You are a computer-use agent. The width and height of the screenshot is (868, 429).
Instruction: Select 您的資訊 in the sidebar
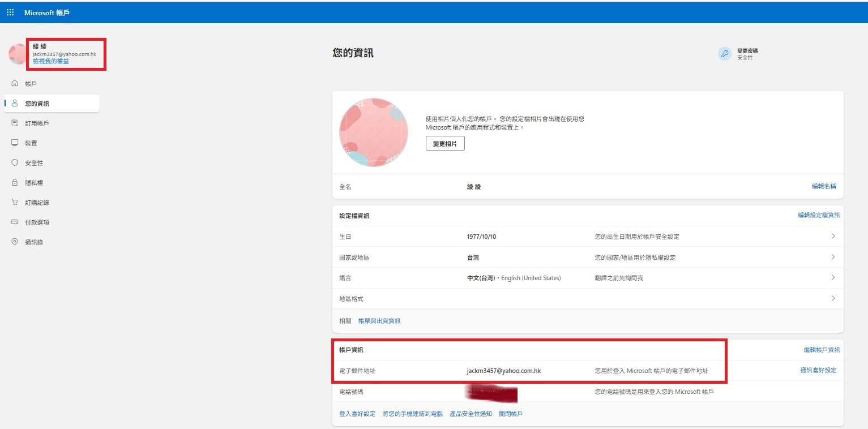(x=52, y=104)
